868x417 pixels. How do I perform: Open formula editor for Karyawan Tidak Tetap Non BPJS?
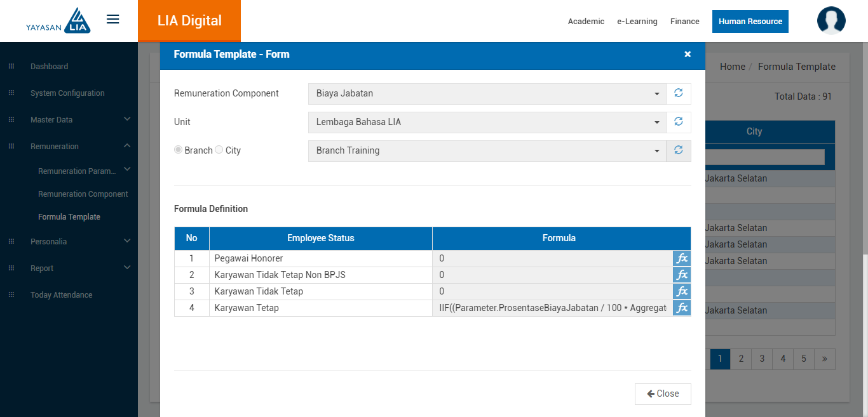(x=681, y=275)
